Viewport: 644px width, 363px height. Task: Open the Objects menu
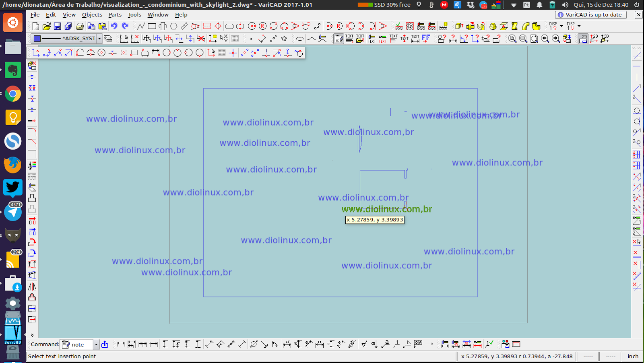[92, 14]
